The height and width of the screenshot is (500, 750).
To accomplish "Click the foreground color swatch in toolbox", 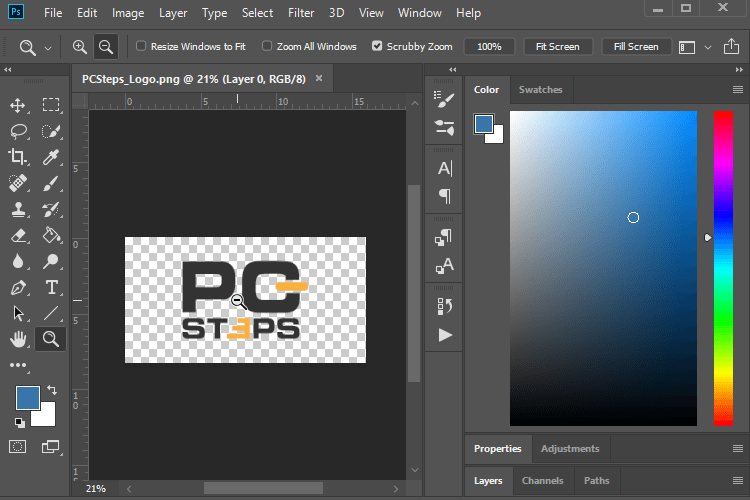I will pos(28,398).
